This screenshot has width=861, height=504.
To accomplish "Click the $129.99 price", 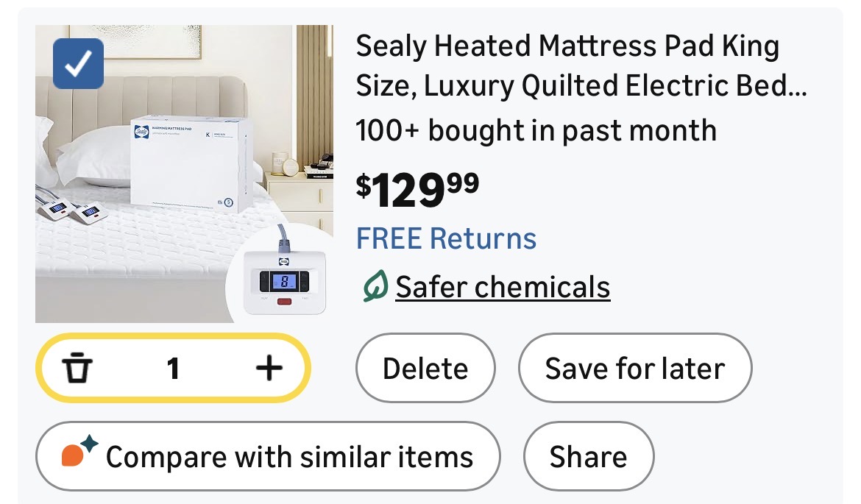I will [x=417, y=189].
